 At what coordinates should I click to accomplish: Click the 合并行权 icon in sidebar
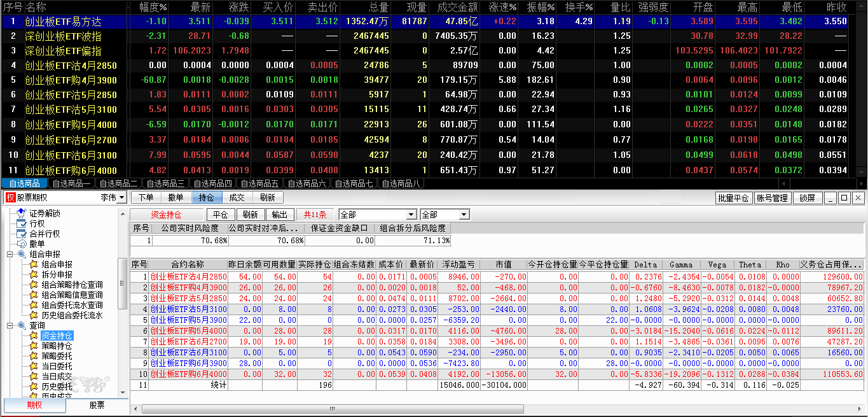(21, 234)
